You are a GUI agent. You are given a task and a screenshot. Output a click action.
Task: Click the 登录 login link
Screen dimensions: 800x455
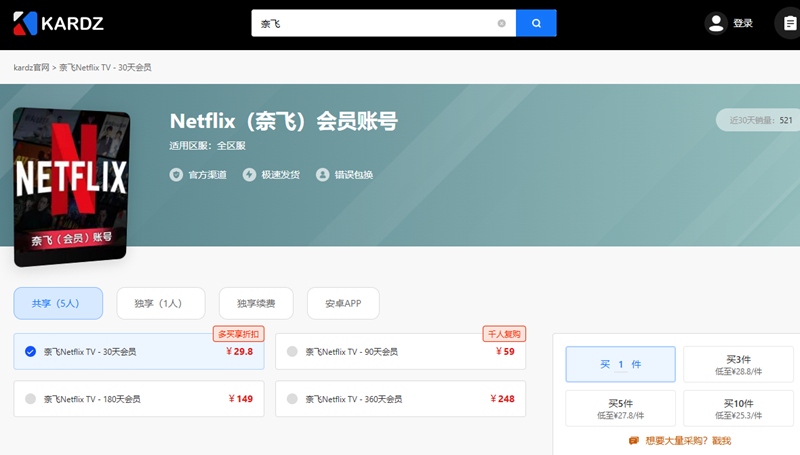click(x=743, y=23)
